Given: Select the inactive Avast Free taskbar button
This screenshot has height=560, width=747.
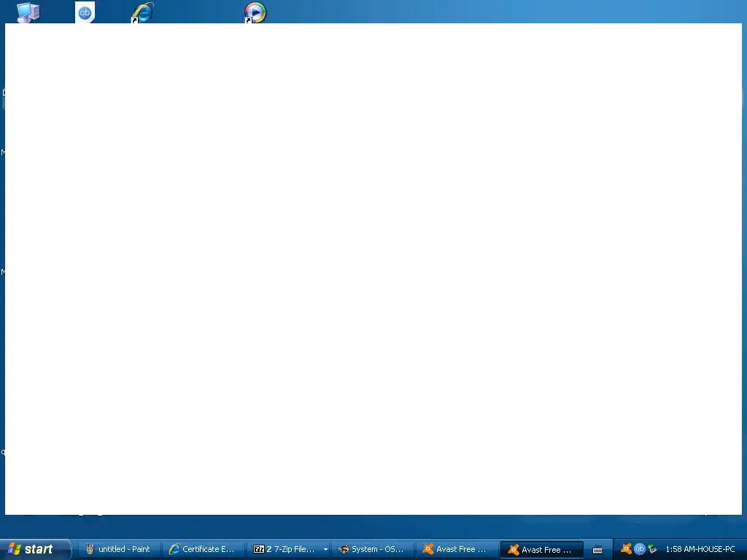Looking at the screenshot, I should 455,549.
